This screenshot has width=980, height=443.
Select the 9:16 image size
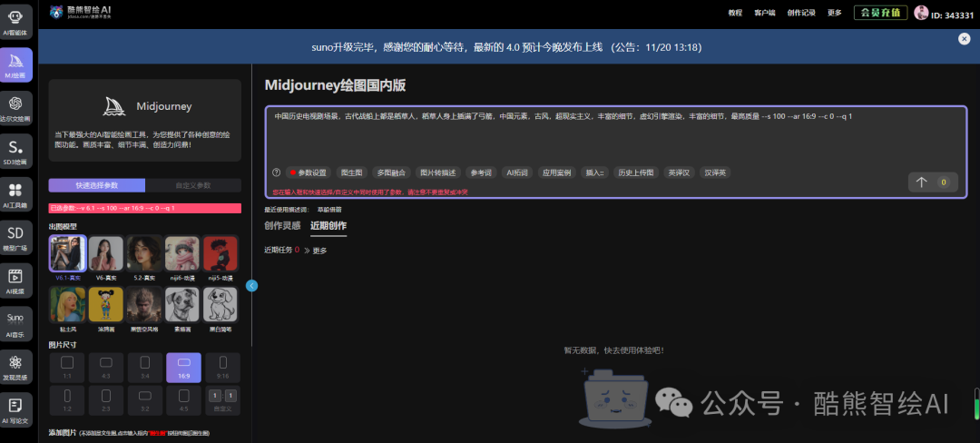pyautogui.click(x=223, y=368)
